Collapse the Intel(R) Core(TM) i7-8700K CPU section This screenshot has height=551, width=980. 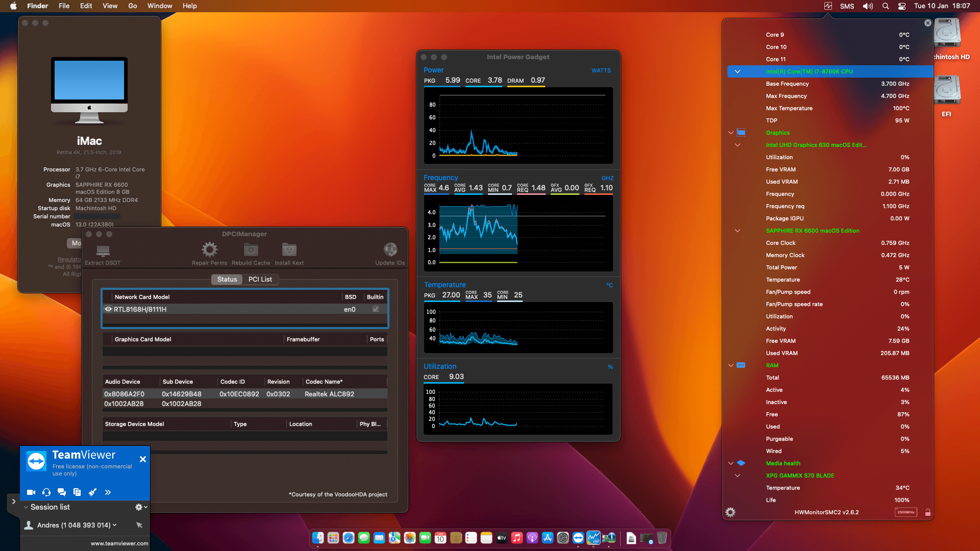(x=737, y=71)
